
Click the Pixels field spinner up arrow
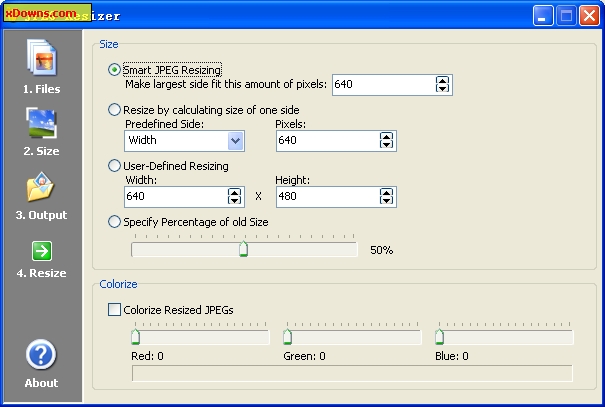386,137
